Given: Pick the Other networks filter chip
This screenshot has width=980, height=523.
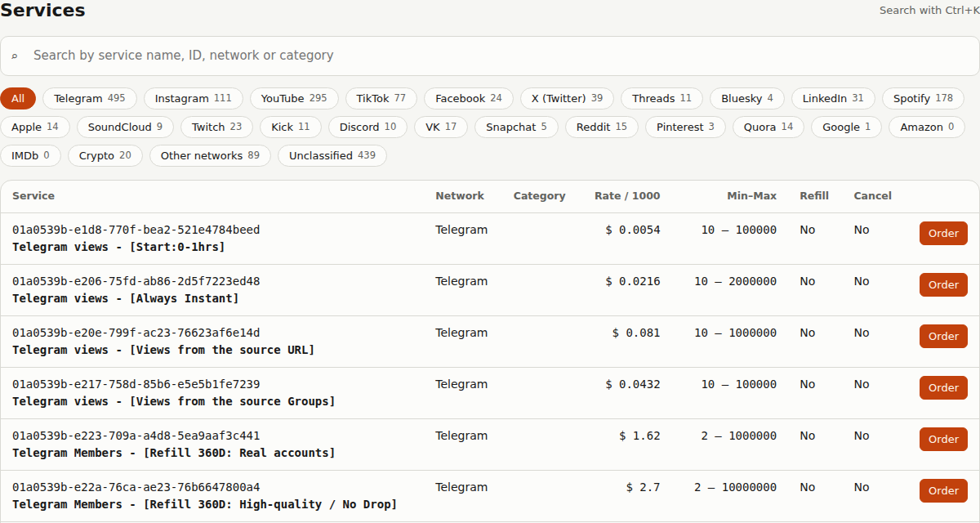Looking at the screenshot, I should click(x=210, y=156).
